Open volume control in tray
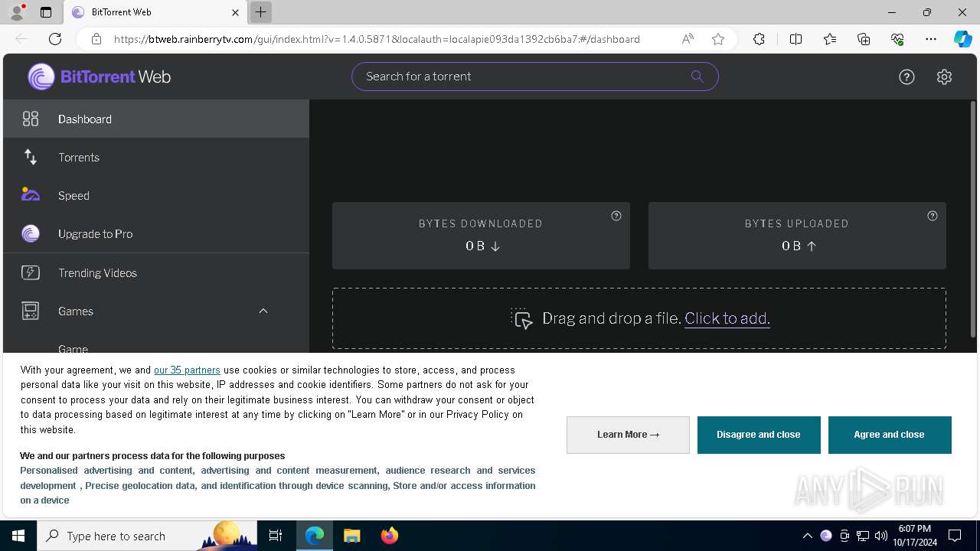980x551 pixels. 880,536
